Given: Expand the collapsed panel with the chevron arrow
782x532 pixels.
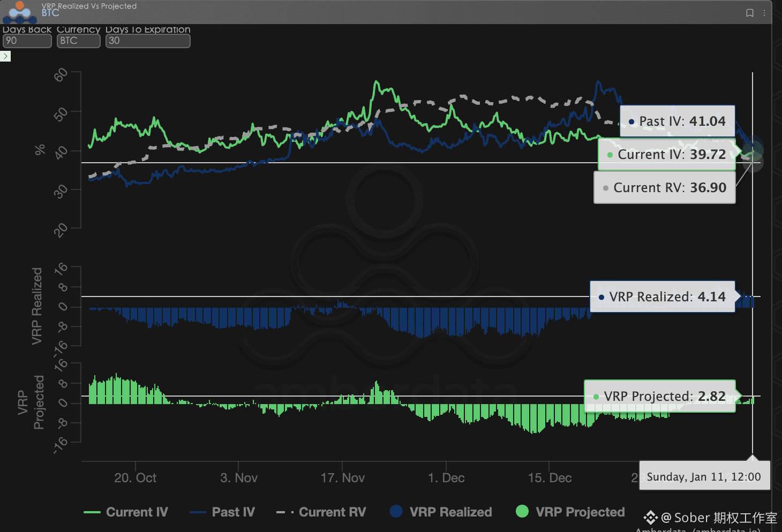Looking at the screenshot, I should pos(5,56).
